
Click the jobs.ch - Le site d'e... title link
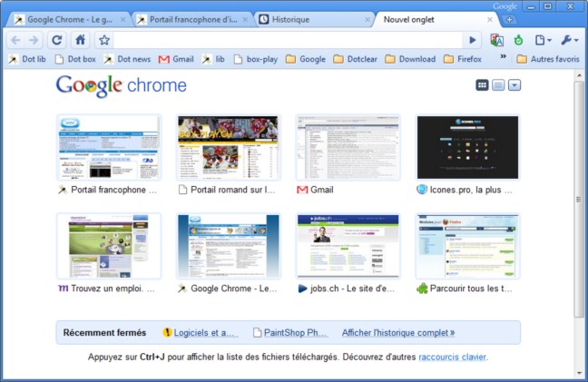352,289
